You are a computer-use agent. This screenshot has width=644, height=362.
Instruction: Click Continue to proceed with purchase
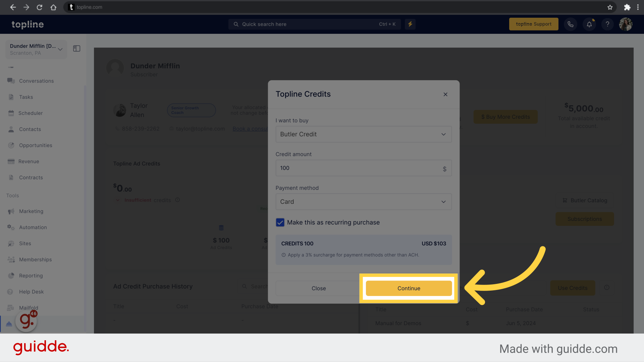pos(409,288)
